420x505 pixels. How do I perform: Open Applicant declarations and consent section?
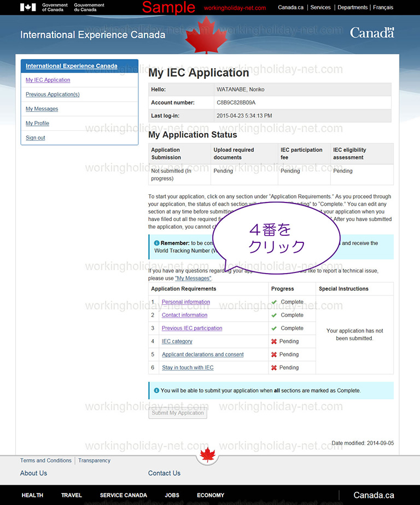click(x=203, y=355)
